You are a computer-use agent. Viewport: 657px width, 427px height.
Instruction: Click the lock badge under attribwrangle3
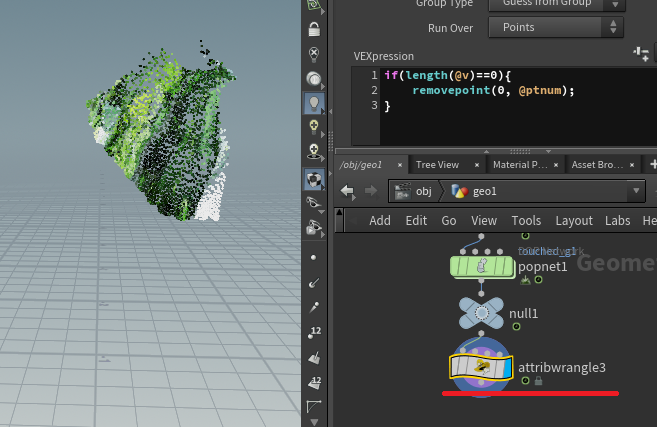coord(538,381)
